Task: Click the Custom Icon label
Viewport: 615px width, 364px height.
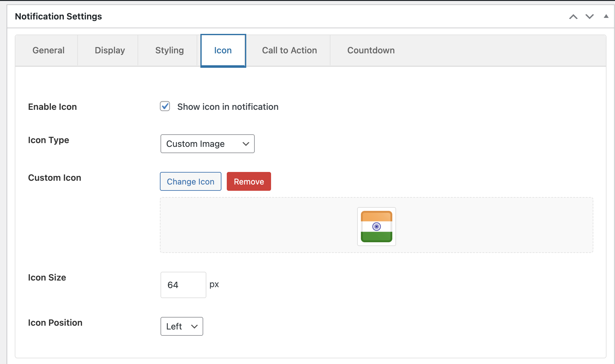Action: click(55, 178)
